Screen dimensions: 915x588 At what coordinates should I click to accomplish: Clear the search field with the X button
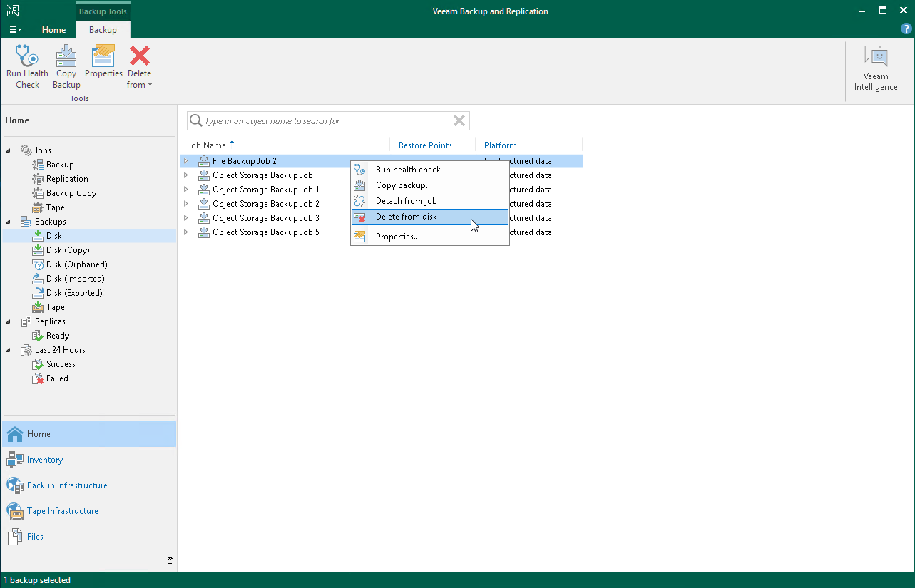[x=459, y=120]
